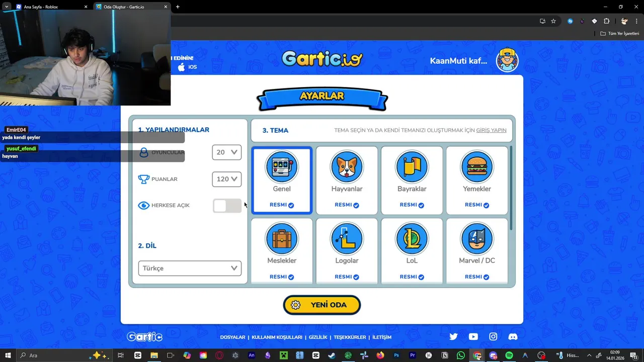Click the Gartic footer logo
Viewport: 644px width, 362px height.
(145, 337)
